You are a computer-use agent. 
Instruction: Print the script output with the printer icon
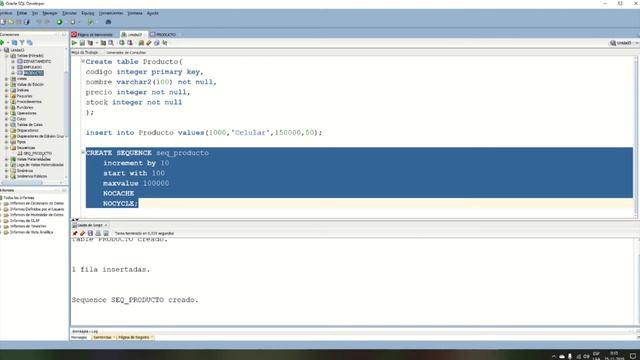click(98, 233)
